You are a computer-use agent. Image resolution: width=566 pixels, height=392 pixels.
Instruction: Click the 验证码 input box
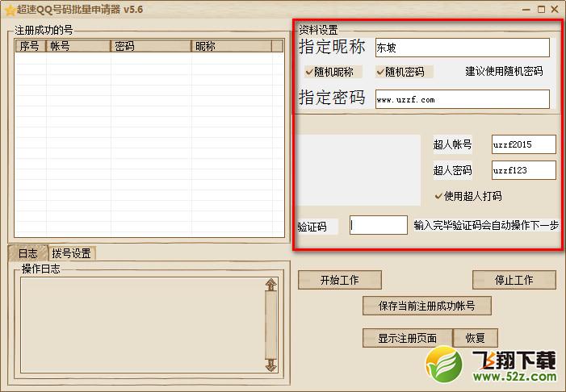pyautogui.click(x=379, y=225)
